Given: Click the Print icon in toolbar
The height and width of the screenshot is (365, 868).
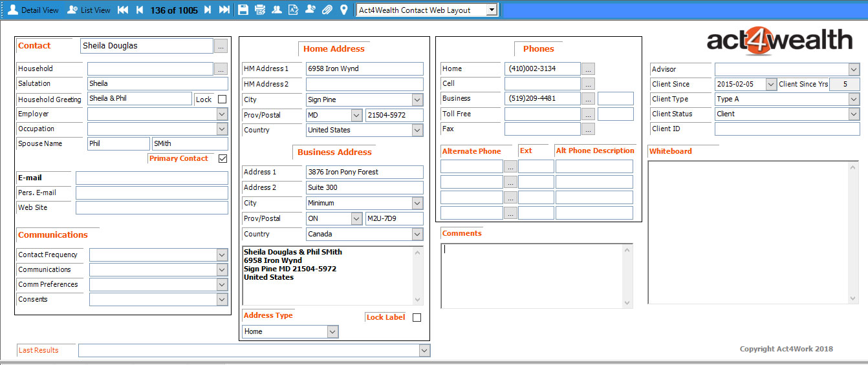Looking at the screenshot, I should (x=260, y=10).
